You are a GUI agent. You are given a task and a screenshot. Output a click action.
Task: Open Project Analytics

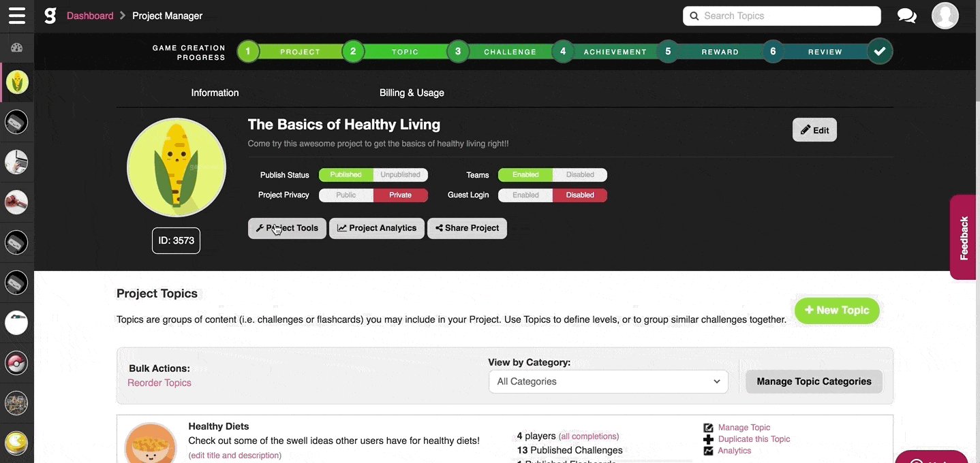pos(377,228)
